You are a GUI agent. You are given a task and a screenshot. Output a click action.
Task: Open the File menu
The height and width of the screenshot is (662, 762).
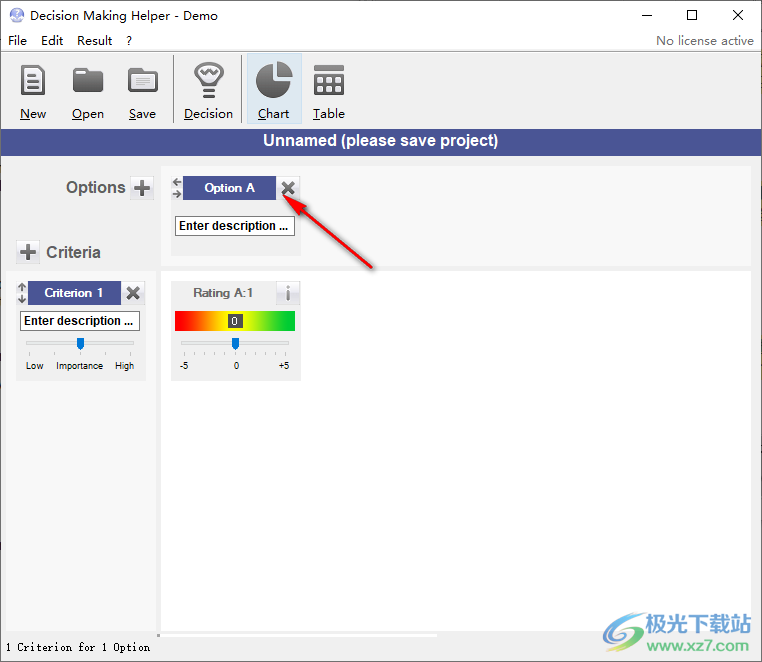pyautogui.click(x=18, y=41)
